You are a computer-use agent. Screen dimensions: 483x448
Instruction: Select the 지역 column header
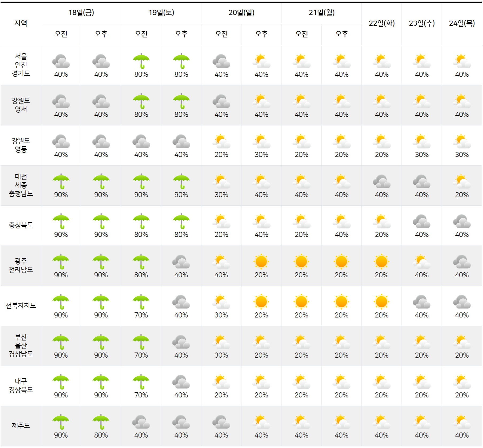coord(21,23)
